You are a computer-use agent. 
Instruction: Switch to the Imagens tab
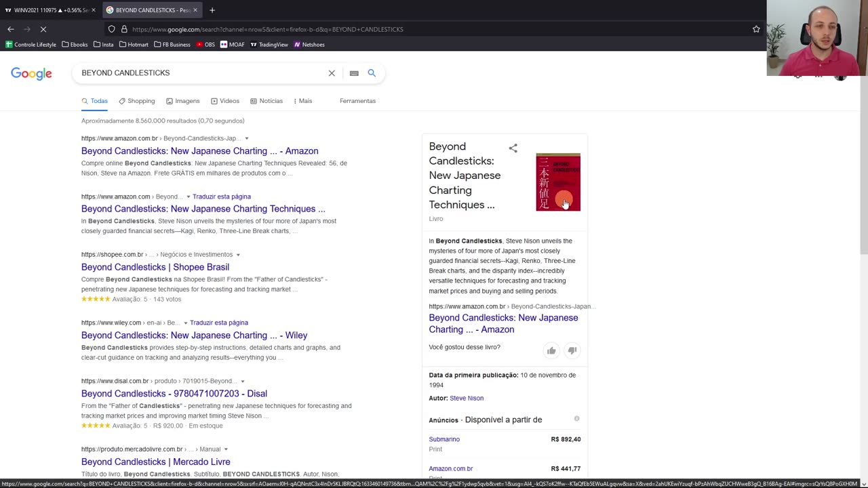point(182,101)
